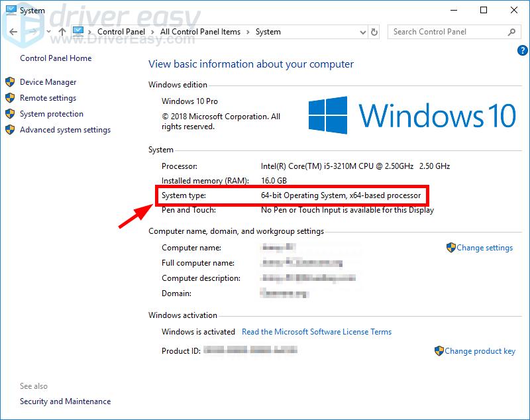Click the shield icon beside System protection
530x420 pixels.
pyautogui.click(x=10, y=113)
